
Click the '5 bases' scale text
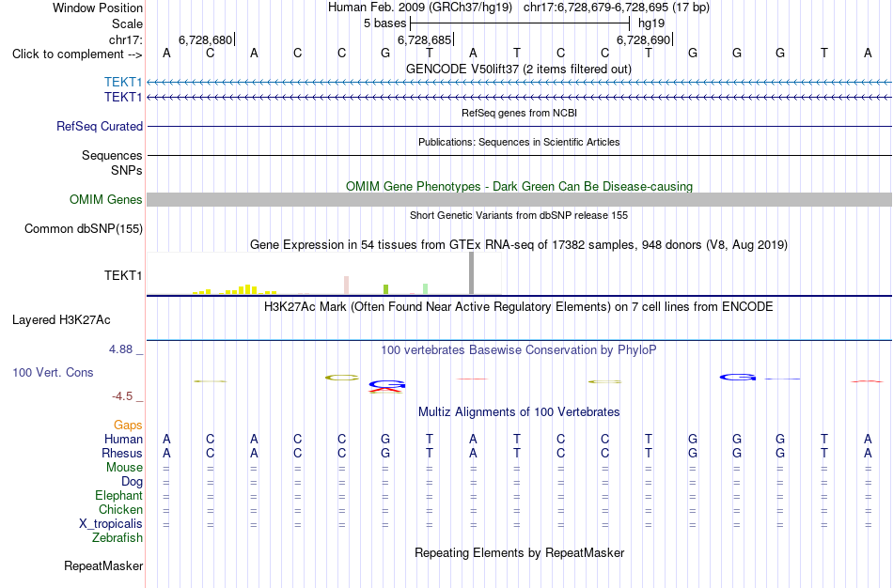(385, 23)
